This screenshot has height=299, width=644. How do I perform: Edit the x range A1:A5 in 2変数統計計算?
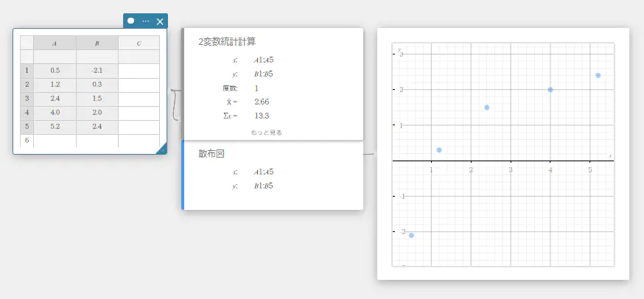click(264, 60)
